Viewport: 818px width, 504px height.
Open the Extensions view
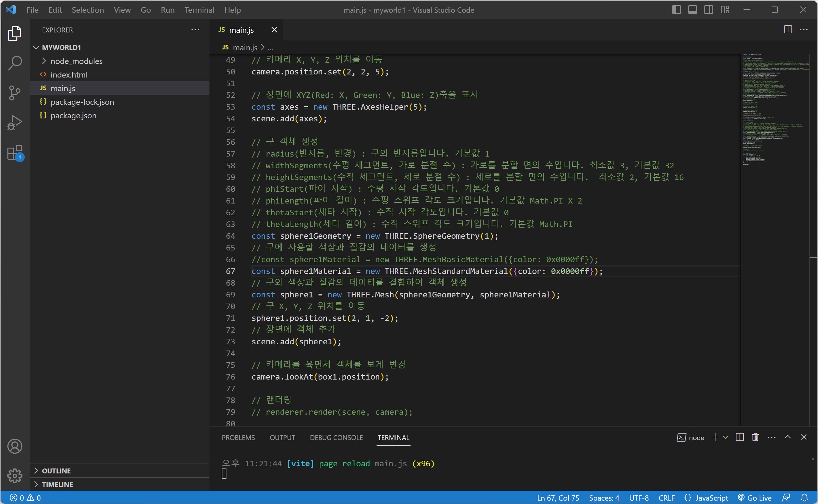pos(15,153)
